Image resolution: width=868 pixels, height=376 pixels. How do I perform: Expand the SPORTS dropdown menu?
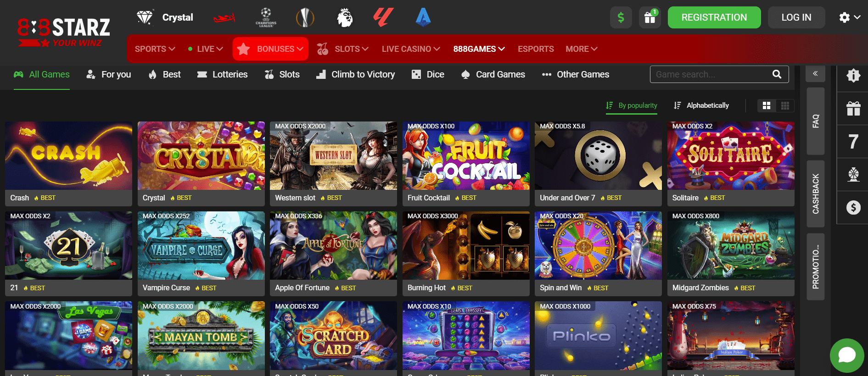point(155,49)
